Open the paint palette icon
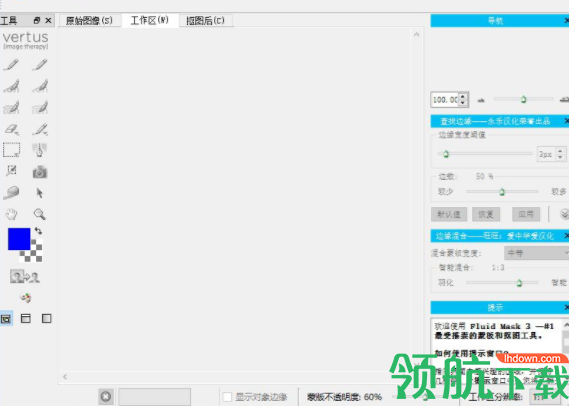569x406 pixels. point(25,298)
